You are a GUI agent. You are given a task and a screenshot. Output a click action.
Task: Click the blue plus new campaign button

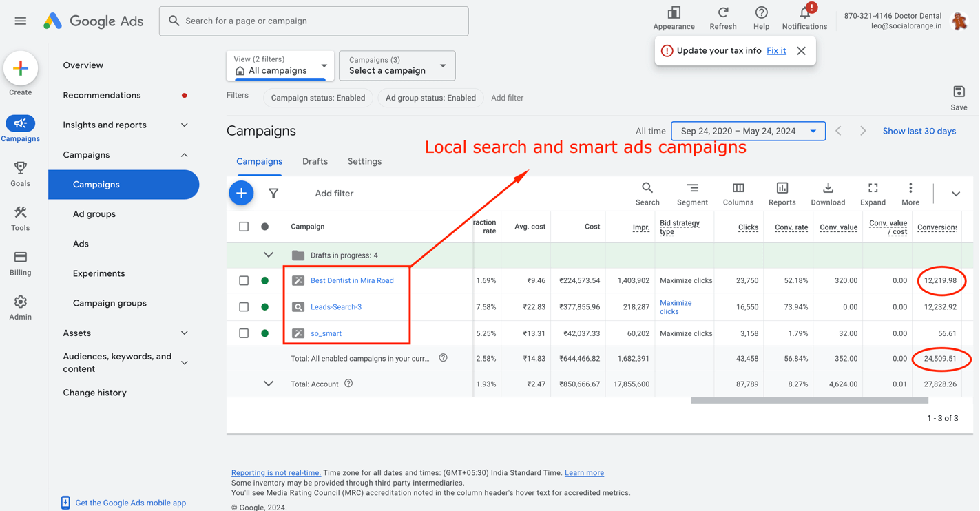tap(241, 194)
